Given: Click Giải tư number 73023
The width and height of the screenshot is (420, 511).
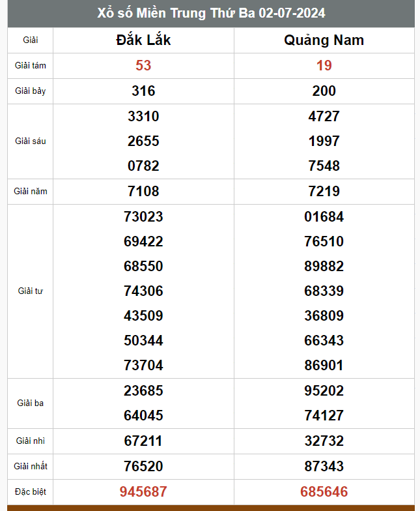Looking at the screenshot, I should (143, 216).
